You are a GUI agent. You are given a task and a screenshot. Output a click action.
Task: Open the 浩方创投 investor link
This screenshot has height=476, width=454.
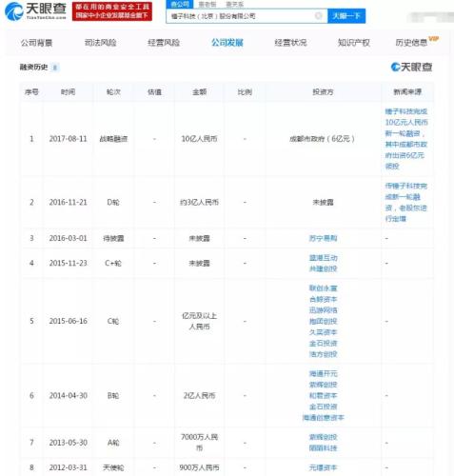point(323,354)
